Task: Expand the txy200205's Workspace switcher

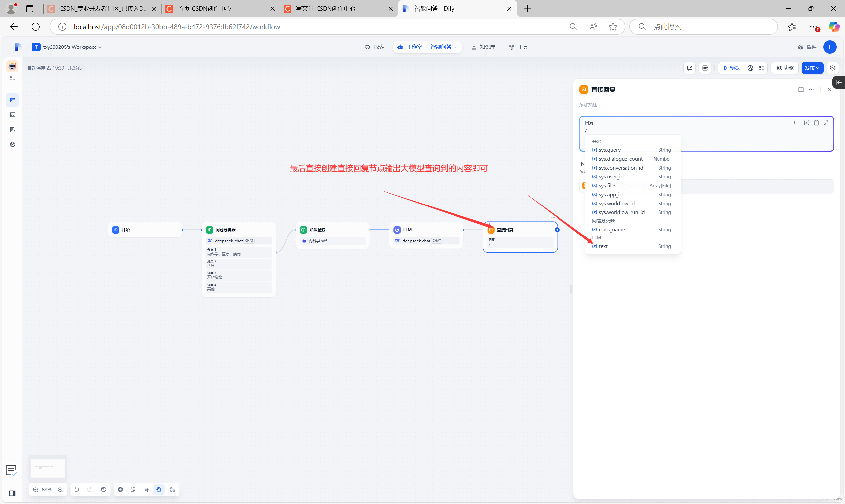Action: [x=71, y=47]
